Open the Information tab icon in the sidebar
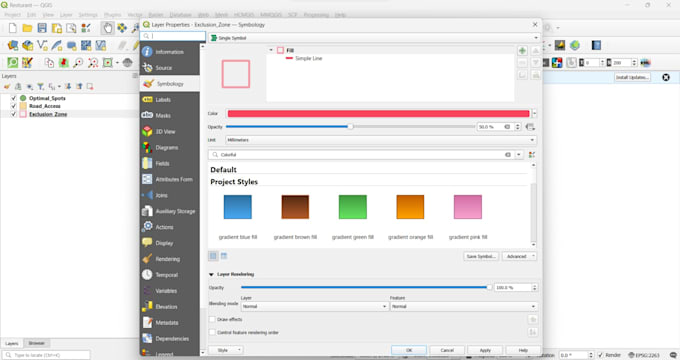 [x=147, y=52]
